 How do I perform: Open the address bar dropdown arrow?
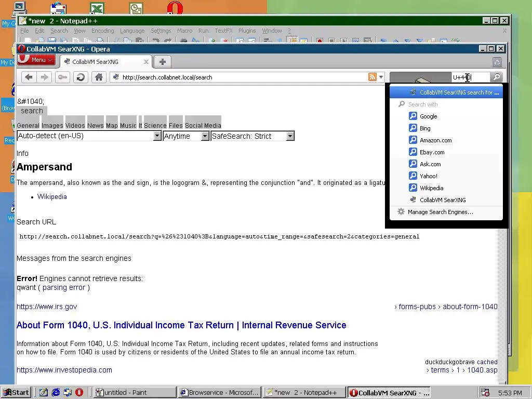tap(381, 77)
